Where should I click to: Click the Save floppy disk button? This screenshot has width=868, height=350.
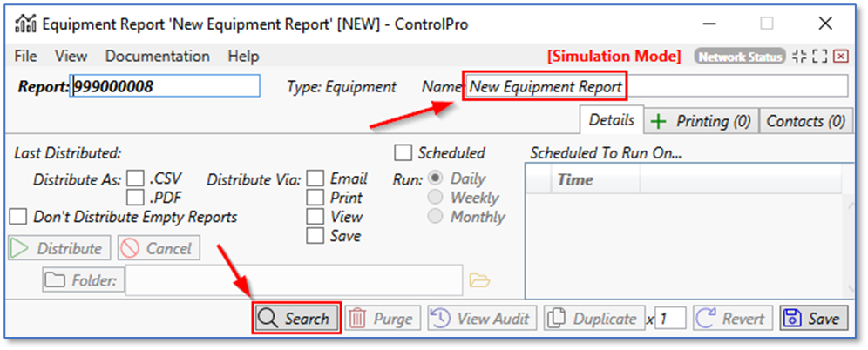811,319
